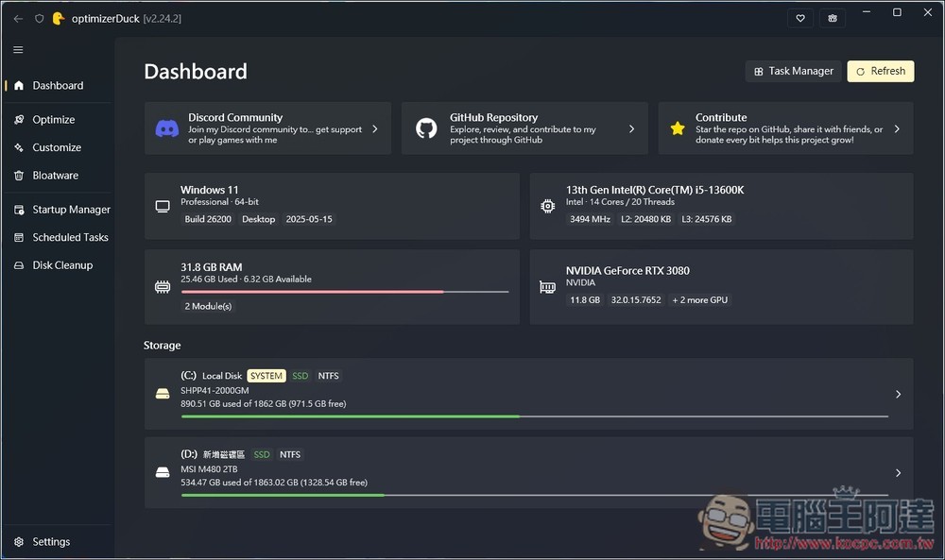Click the 13th Gen Intel Core i5-13600K title
This screenshot has width=945, height=560.
(x=655, y=190)
